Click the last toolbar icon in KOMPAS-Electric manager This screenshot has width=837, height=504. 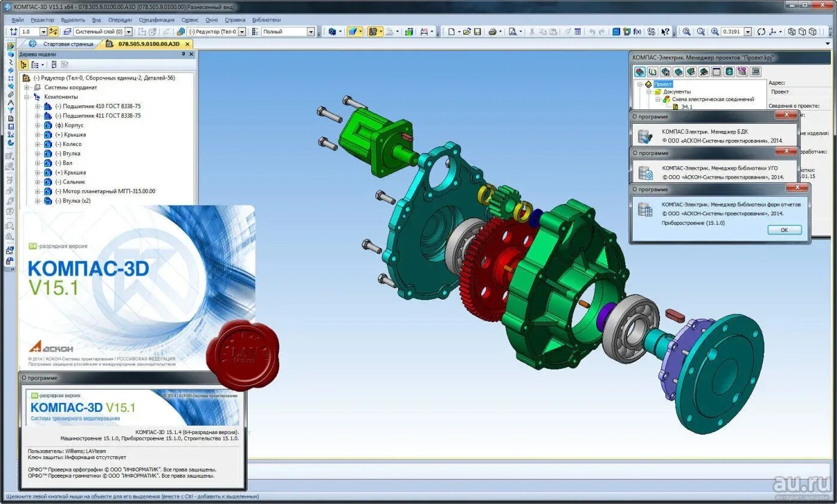pos(756,72)
